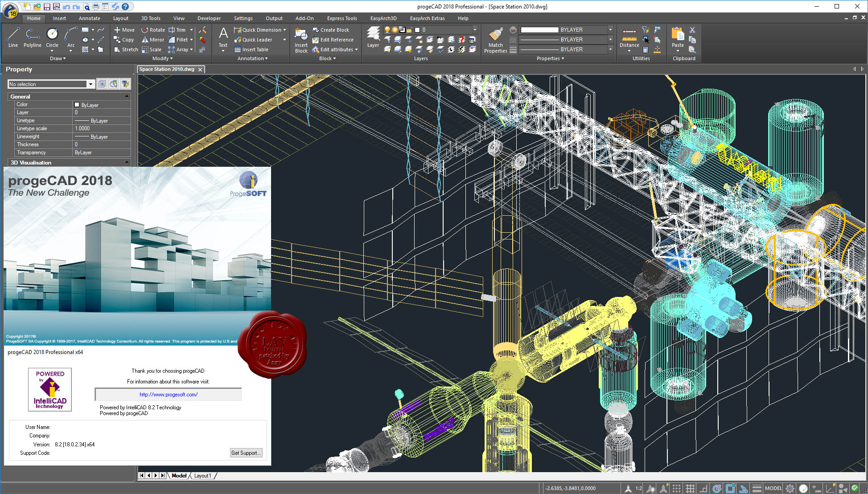The width and height of the screenshot is (868, 494).
Task: Click Create Block button
Action: (x=331, y=30)
